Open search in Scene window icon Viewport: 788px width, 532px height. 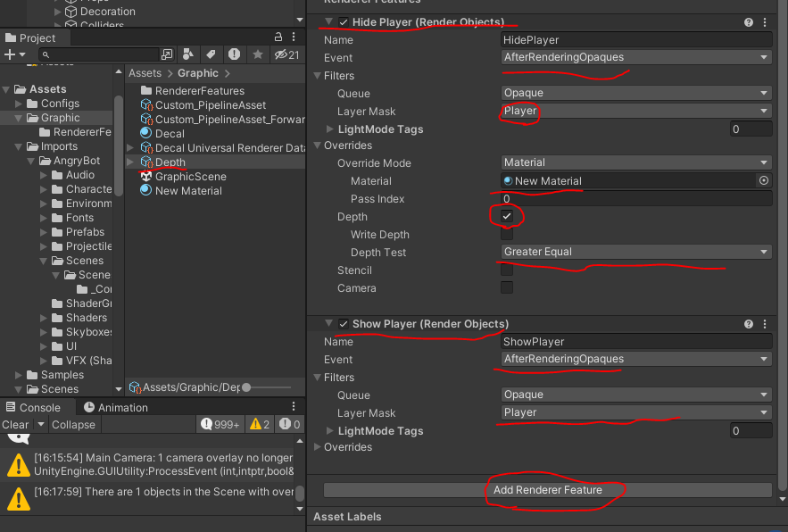tap(166, 54)
